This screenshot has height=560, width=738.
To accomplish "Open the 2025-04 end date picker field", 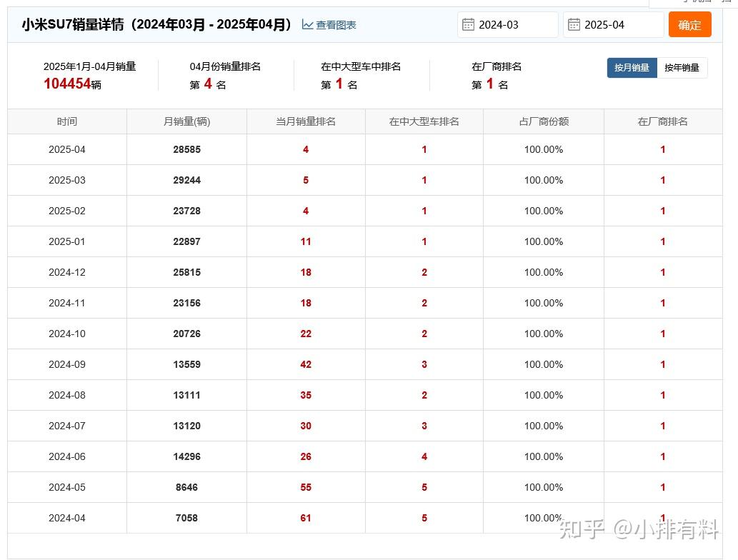I will point(620,25).
